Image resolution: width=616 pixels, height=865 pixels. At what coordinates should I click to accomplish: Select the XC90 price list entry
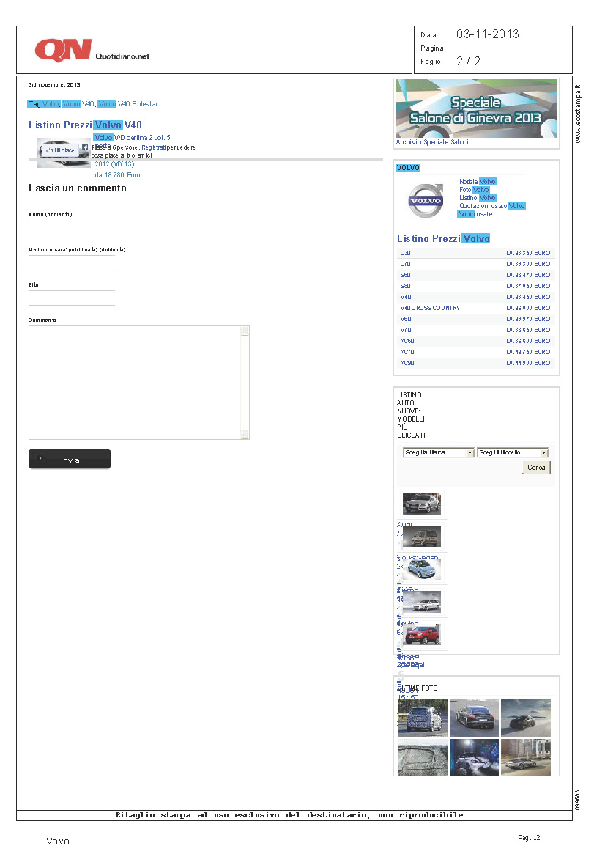(475, 363)
